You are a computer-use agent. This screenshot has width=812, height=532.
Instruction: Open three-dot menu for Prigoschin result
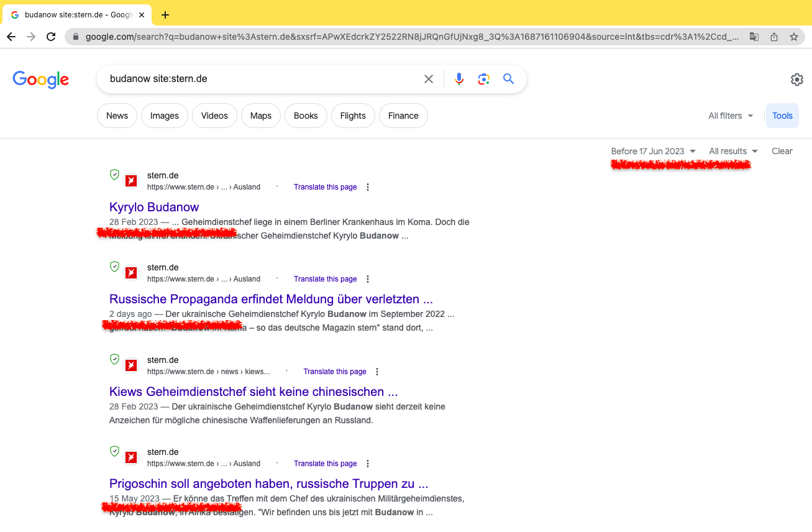368,464
